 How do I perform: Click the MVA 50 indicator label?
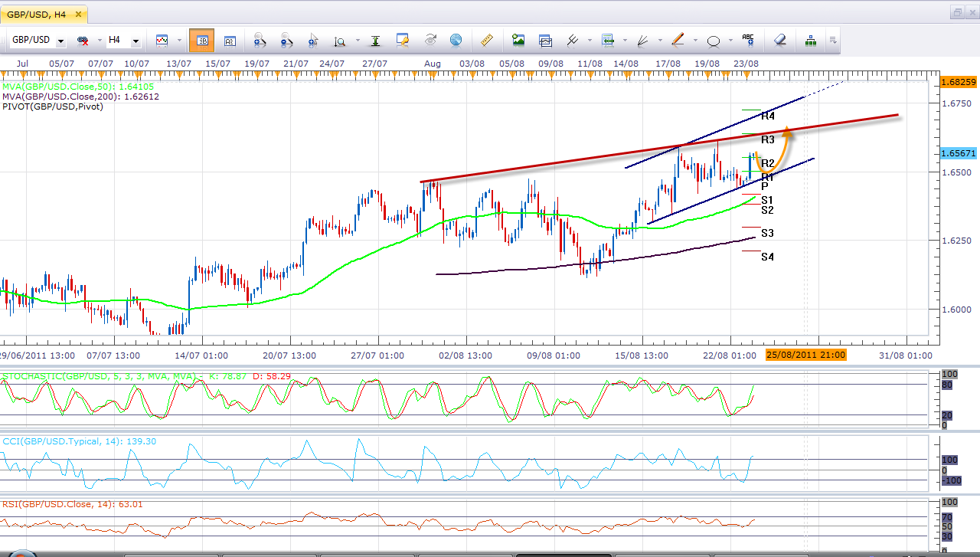pyautogui.click(x=80, y=87)
